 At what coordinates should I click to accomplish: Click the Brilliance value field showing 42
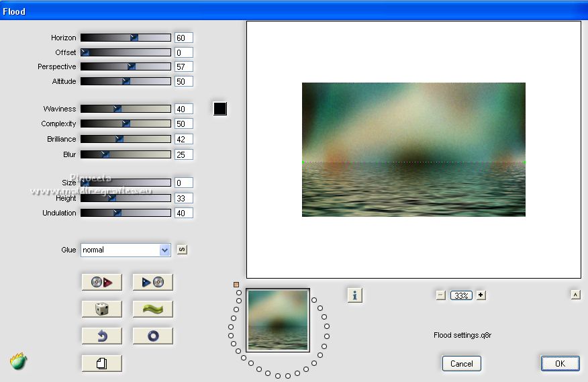tap(184, 139)
